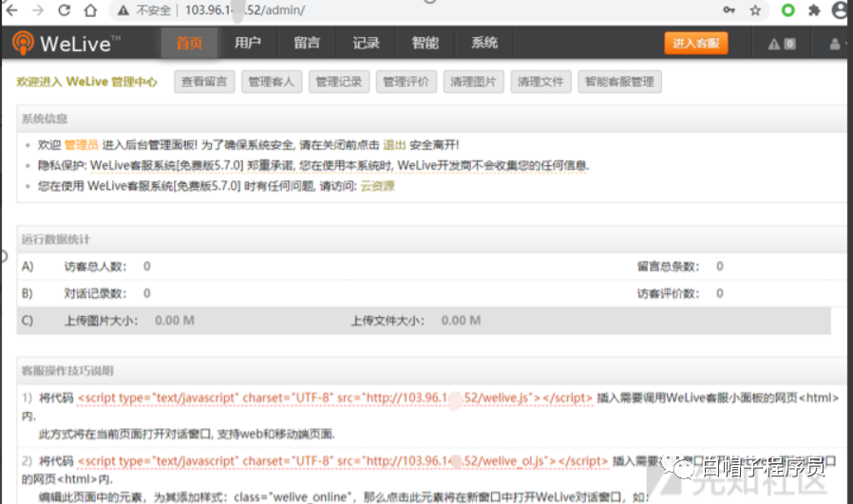Click the welive.js script code snippet
853x504 pixels.
pyautogui.click(x=334, y=398)
